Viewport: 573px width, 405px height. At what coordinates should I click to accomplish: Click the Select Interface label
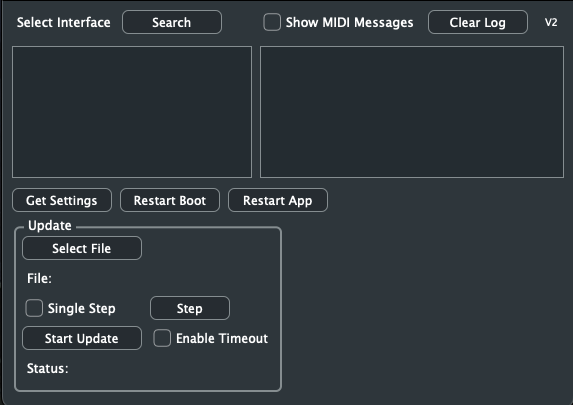click(x=64, y=22)
